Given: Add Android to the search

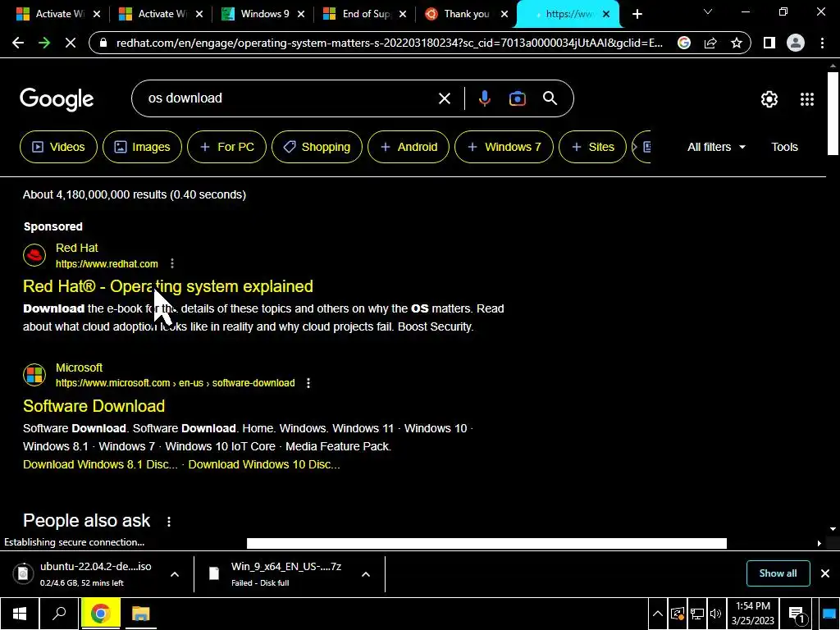Looking at the screenshot, I should pos(409,147).
